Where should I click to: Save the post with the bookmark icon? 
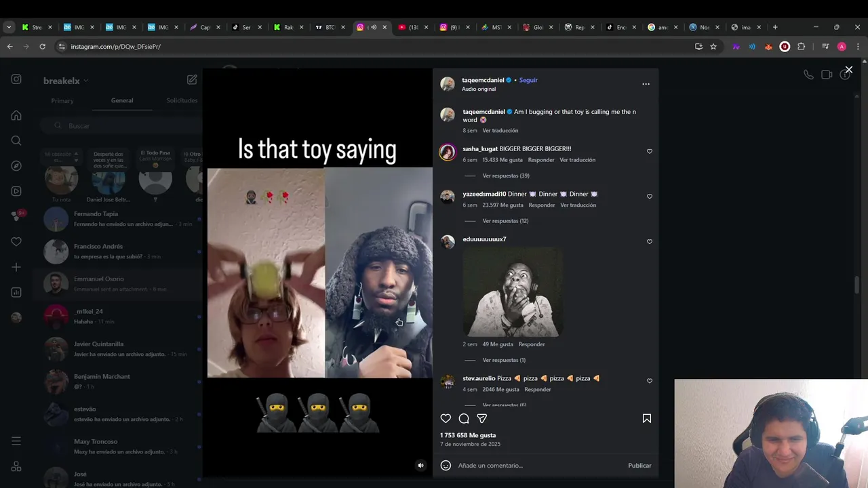647,418
